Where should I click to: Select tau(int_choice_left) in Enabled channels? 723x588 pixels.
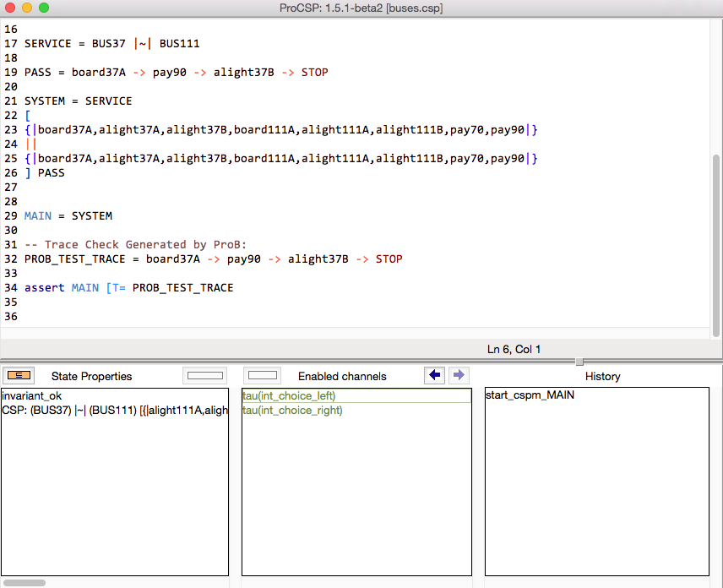tap(289, 396)
